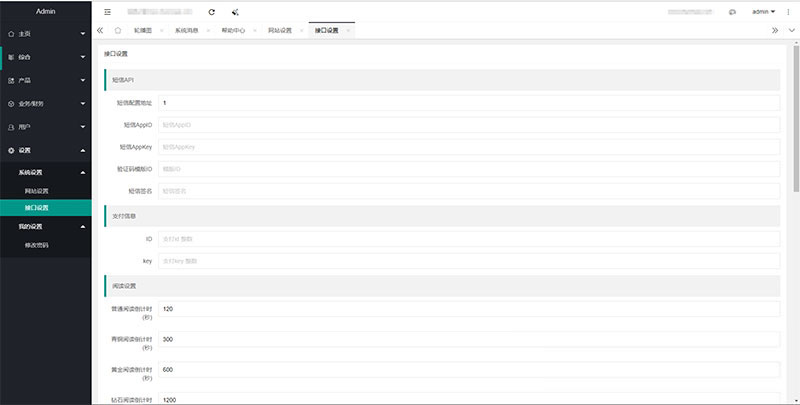This screenshot has height=405, width=800.
Task: Click the 短信AppID input field
Action: point(468,124)
